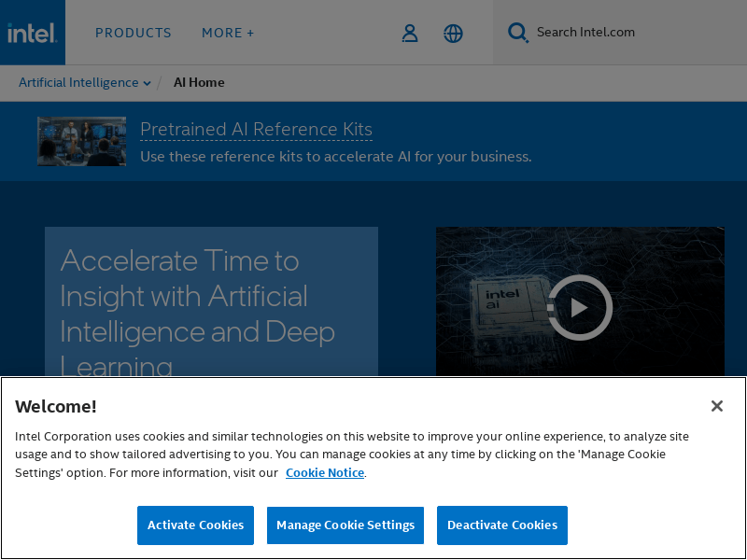The width and height of the screenshot is (747, 560).
Task: Click the Activate Cookies button
Action: coord(195,525)
